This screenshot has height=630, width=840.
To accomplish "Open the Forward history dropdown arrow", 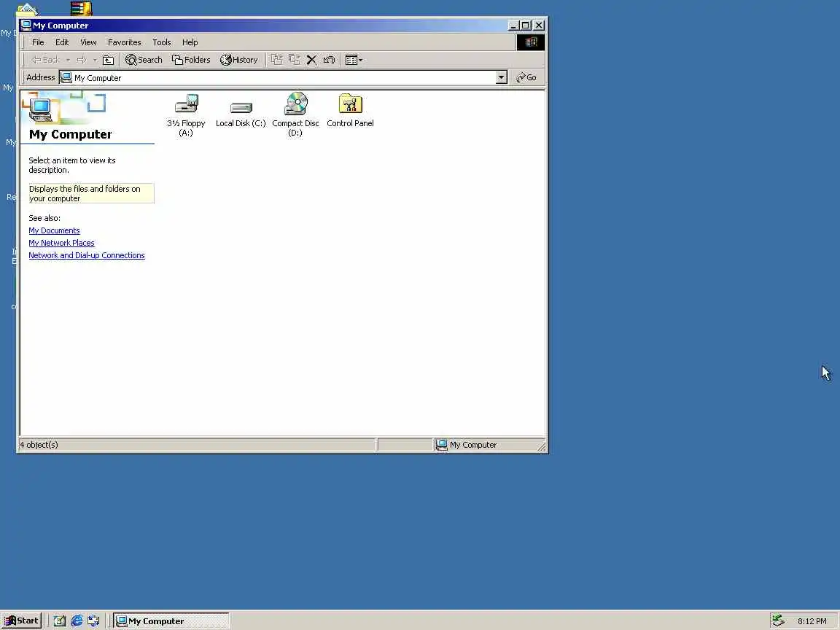I will [x=95, y=60].
